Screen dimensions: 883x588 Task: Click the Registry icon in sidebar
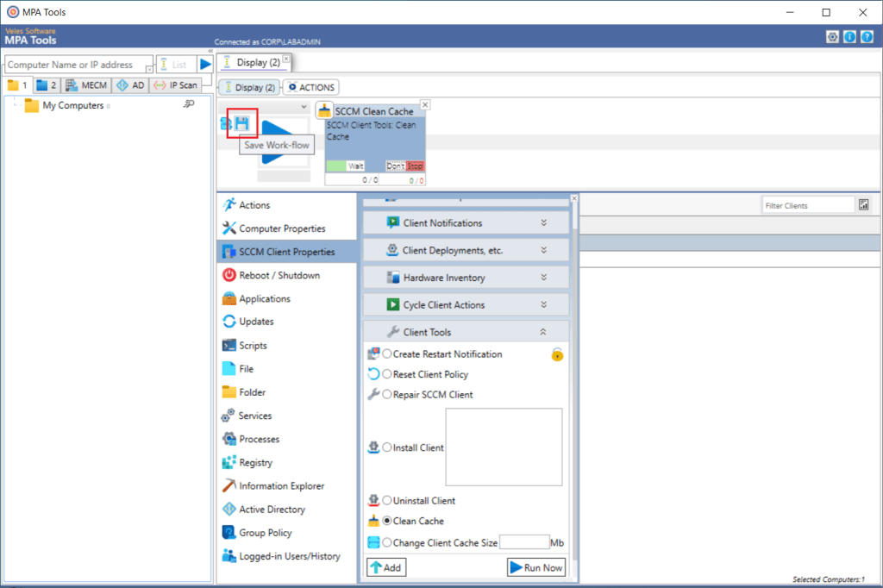(x=229, y=462)
